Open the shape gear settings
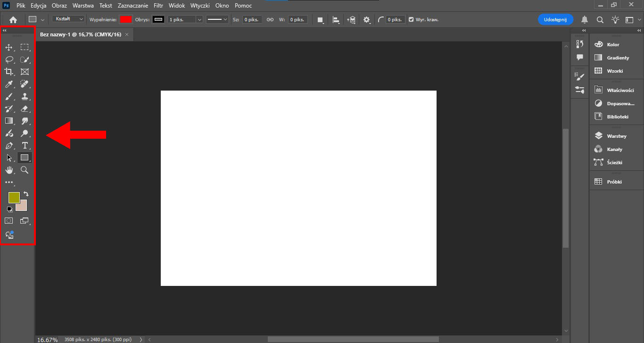This screenshot has height=343, width=644. pyautogui.click(x=367, y=20)
